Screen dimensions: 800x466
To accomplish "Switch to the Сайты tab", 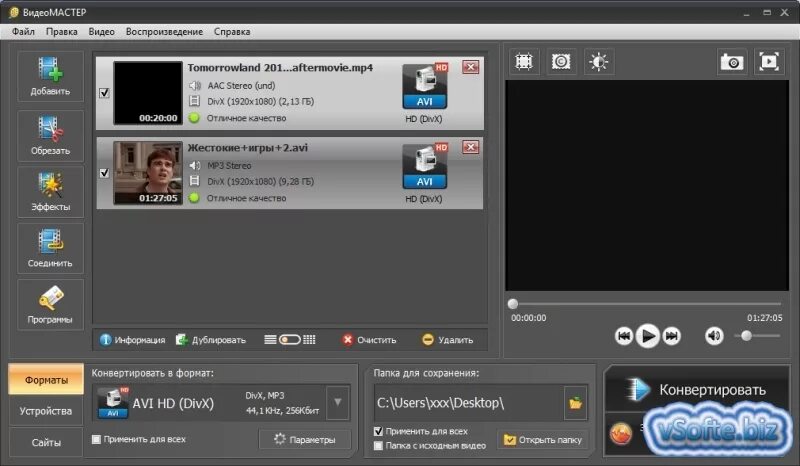I will [46, 443].
